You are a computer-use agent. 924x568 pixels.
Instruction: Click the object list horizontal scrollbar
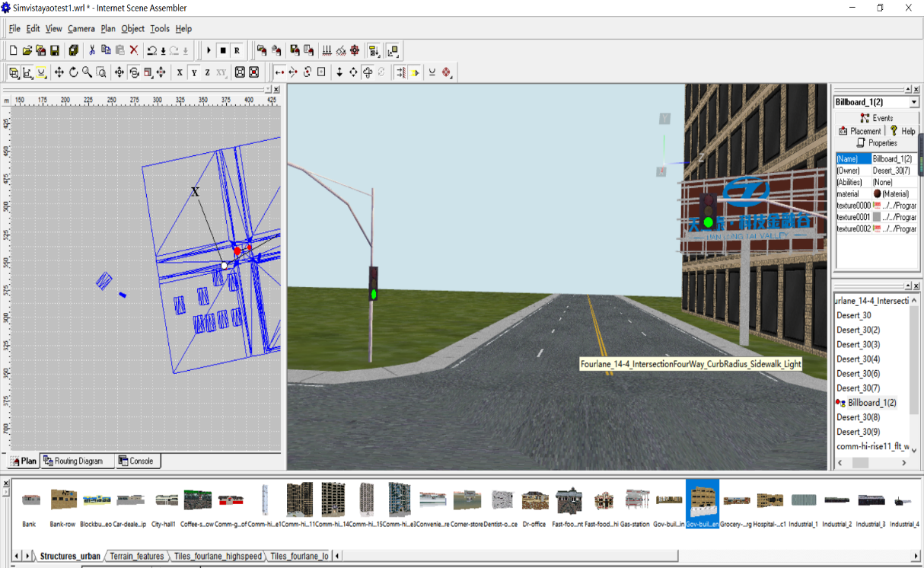(x=872, y=463)
